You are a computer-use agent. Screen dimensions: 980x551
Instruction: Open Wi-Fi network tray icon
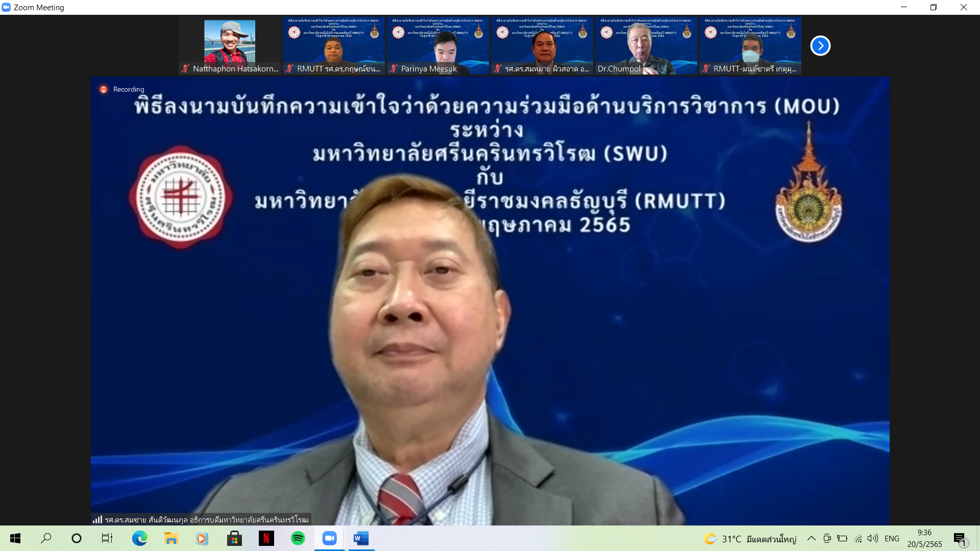[x=858, y=538]
